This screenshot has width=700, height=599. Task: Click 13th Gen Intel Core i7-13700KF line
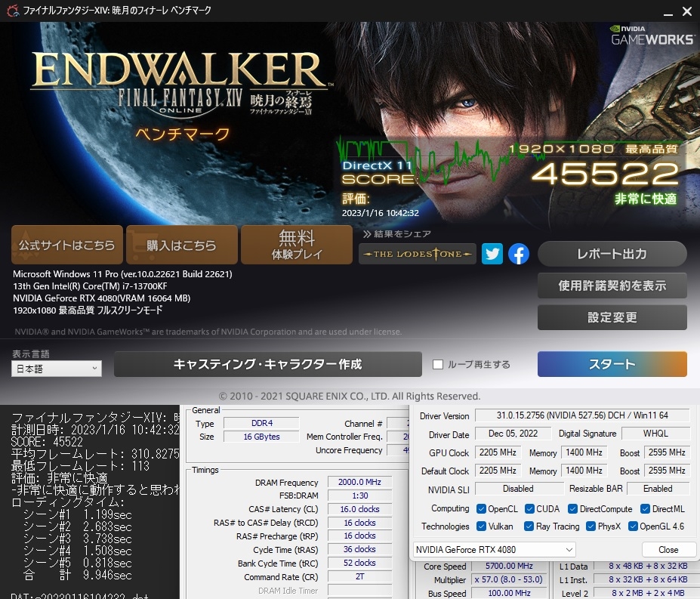click(x=90, y=286)
